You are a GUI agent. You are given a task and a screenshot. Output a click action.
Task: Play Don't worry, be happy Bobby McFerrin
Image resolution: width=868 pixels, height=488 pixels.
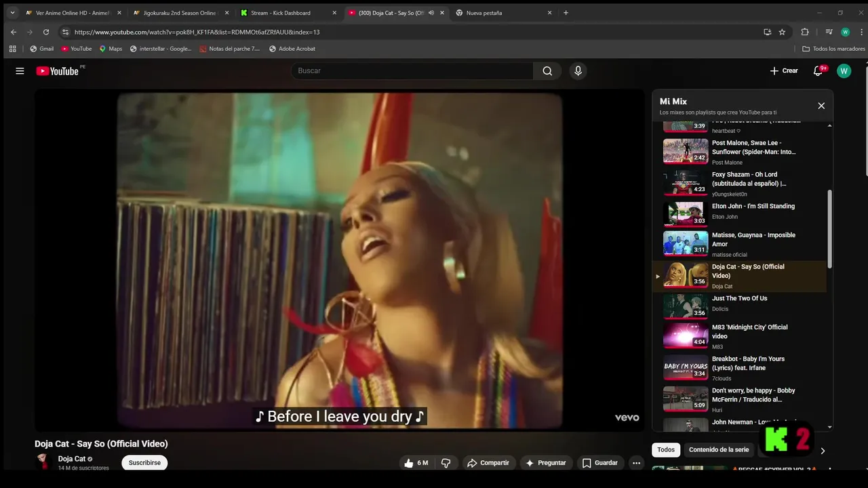tap(739, 399)
